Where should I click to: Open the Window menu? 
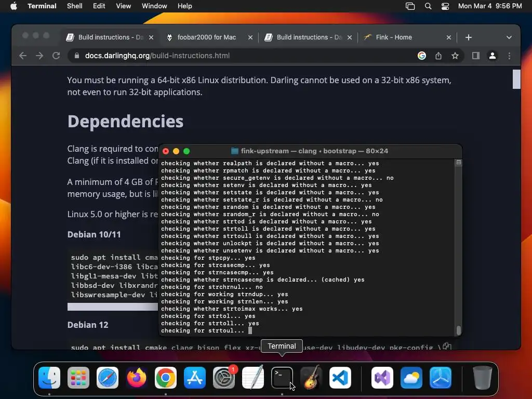tap(154, 6)
